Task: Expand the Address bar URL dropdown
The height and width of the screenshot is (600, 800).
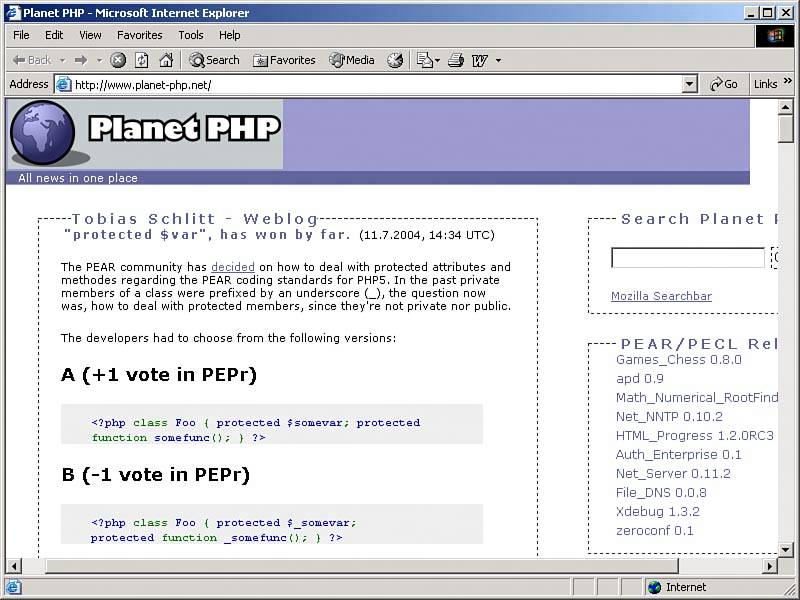Action: point(689,85)
